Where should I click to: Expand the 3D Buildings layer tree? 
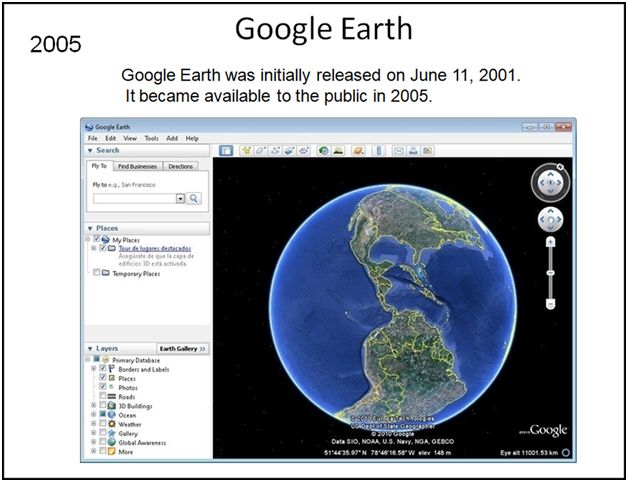(x=93, y=405)
